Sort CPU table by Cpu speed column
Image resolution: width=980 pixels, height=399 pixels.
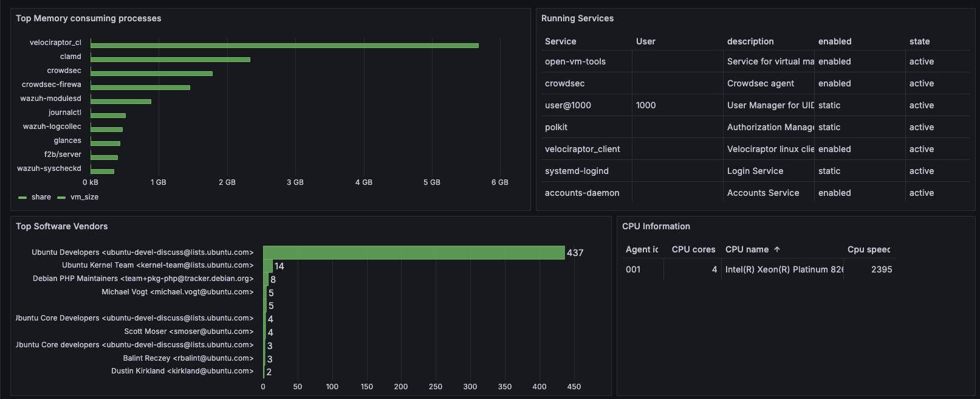[x=869, y=249]
